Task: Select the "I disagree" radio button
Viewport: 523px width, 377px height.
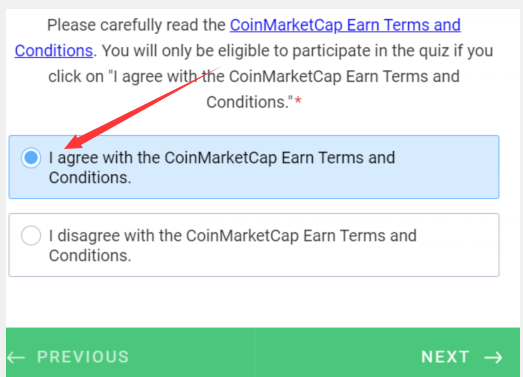Action: pos(31,236)
